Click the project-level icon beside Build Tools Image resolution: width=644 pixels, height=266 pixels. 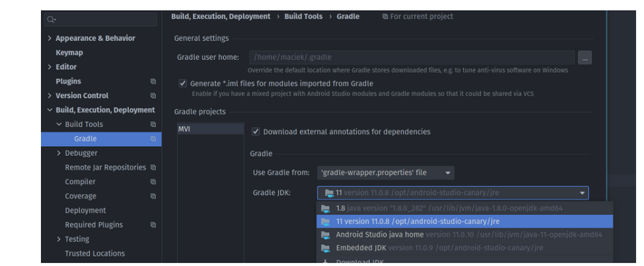coord(153,124)
